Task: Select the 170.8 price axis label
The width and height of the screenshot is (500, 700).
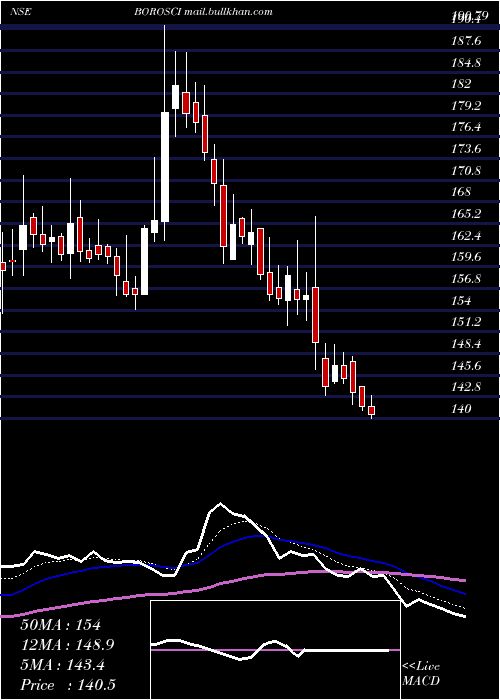Action: [466, 171]
